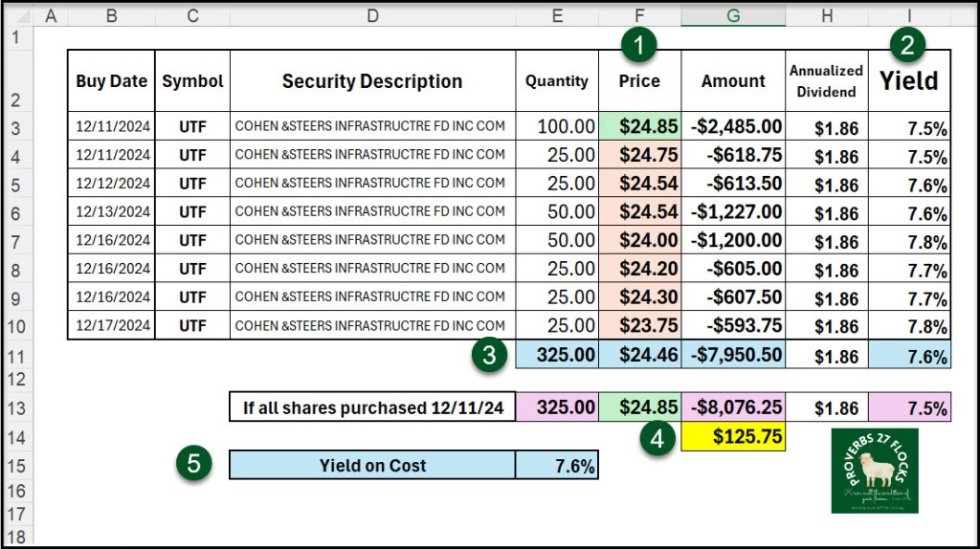Click the Security Description header cell
Viewport: 980px width, 549px height.
pos(372,81)
